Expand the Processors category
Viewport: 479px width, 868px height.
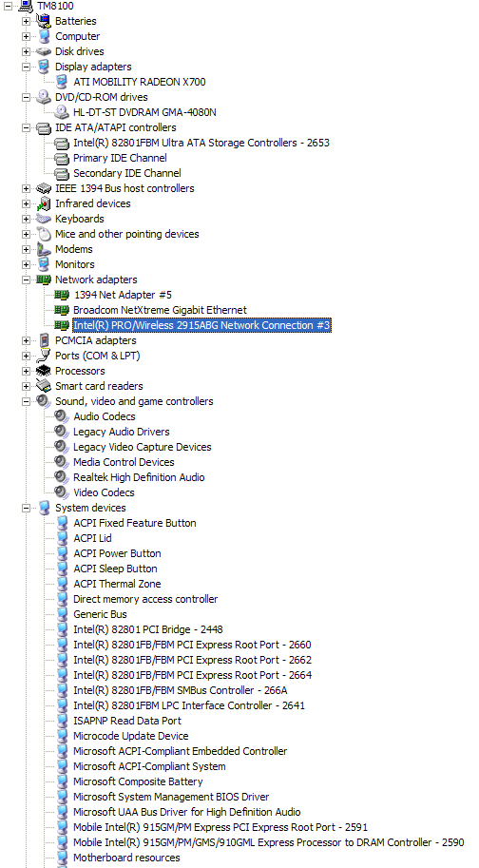point(26,371)
